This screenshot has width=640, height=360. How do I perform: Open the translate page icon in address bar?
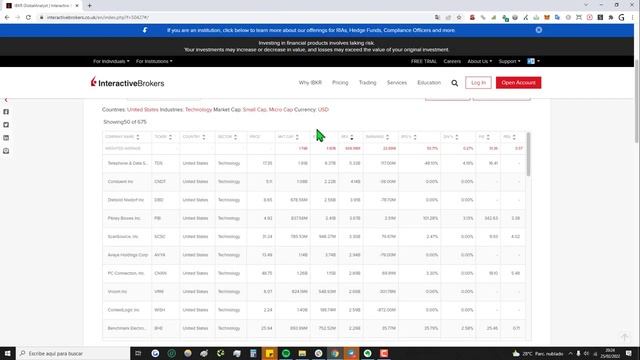coord(437,17)
